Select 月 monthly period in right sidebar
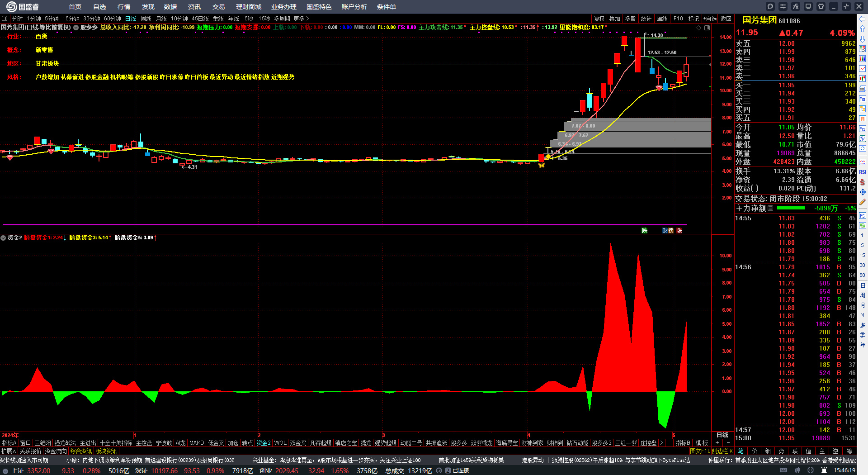 (x=863, y=305)
